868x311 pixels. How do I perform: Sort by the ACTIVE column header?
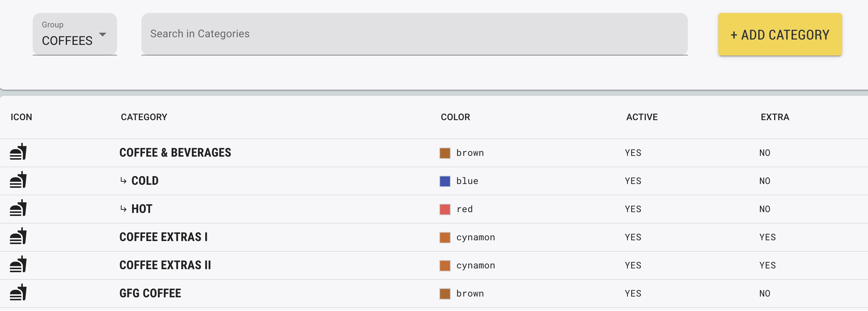(642, 117)
